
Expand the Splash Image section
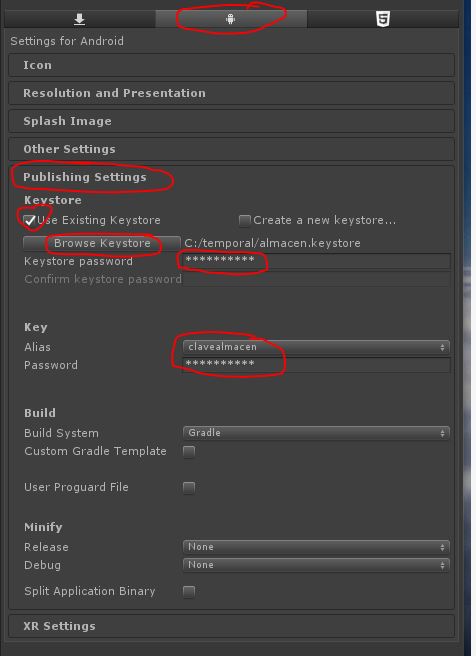(231, 121)
